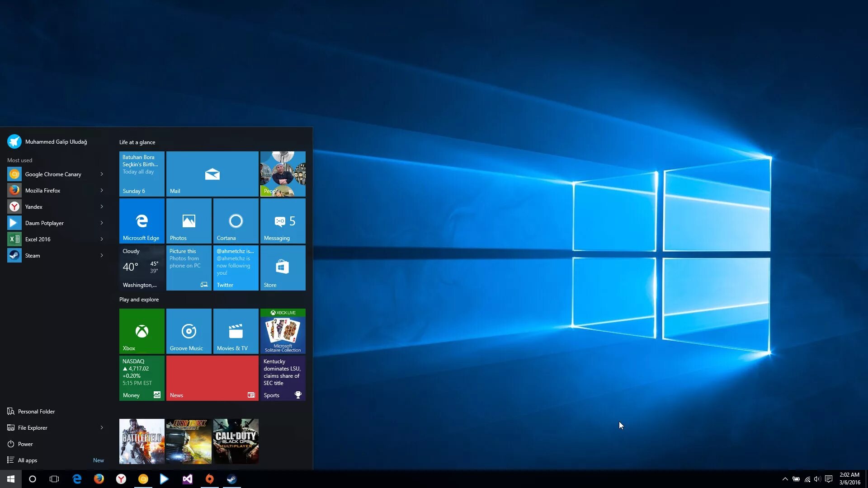Open Call of Duty Black Ops game tile
Viewport: 868px width, 488px height.
pos(236,441)
